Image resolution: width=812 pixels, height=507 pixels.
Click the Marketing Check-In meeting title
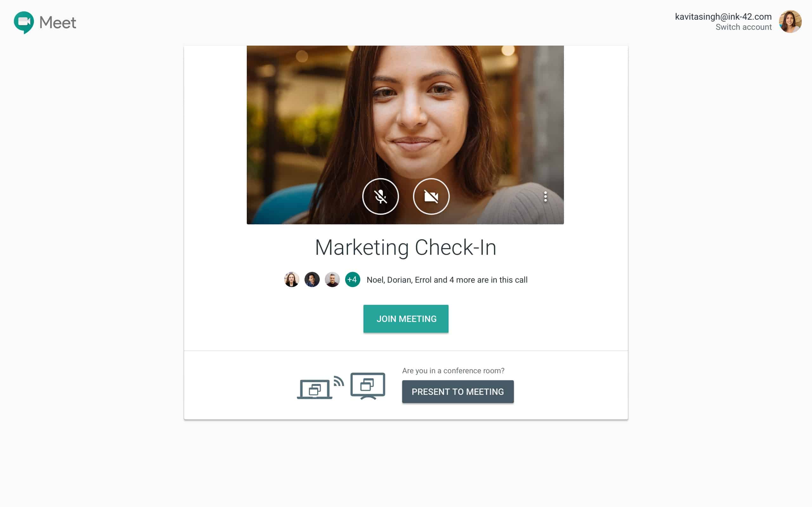(x=406, y=247)
